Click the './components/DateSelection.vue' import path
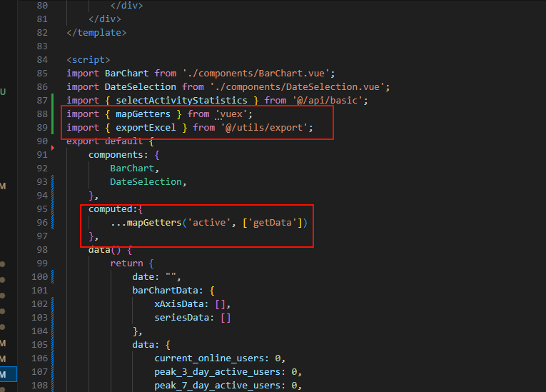The width and height of the screenshot is (546, 392). (x=297, y=87)
